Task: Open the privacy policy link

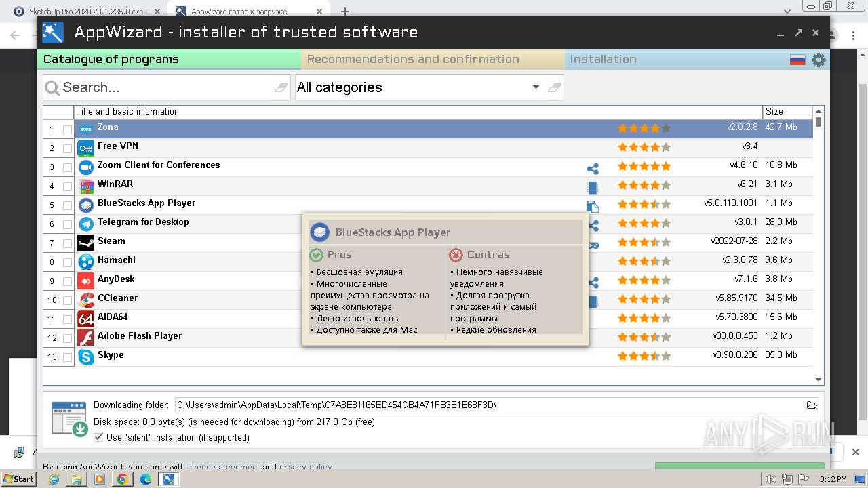Action: [305, 467]
